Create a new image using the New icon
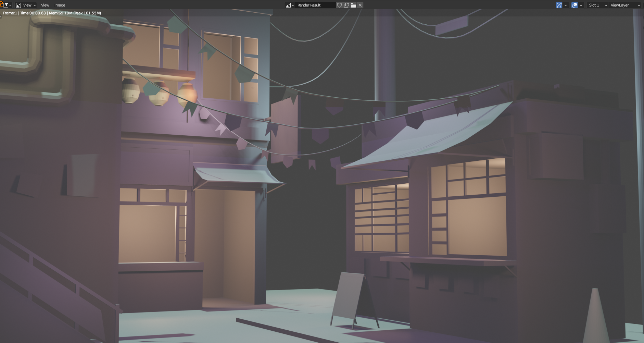The width and height of the screenshot is (644, 343). coord(346,5)
